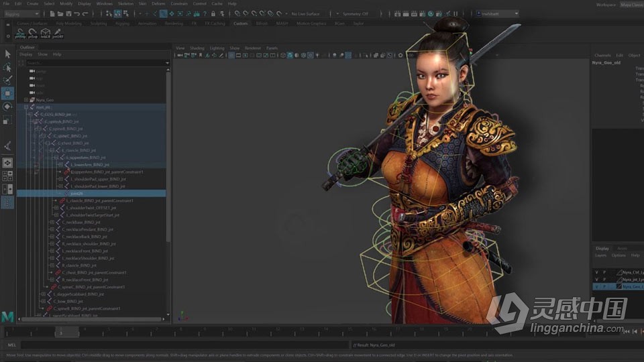Open the Workspace Maya Classic dropdown

(632, 5)
